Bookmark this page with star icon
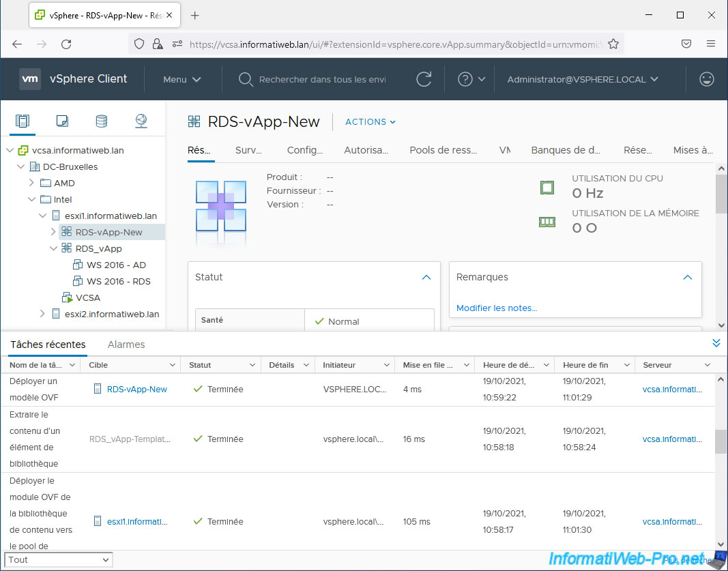The width and height of the screenshot is (728, 571). [613, 44]
